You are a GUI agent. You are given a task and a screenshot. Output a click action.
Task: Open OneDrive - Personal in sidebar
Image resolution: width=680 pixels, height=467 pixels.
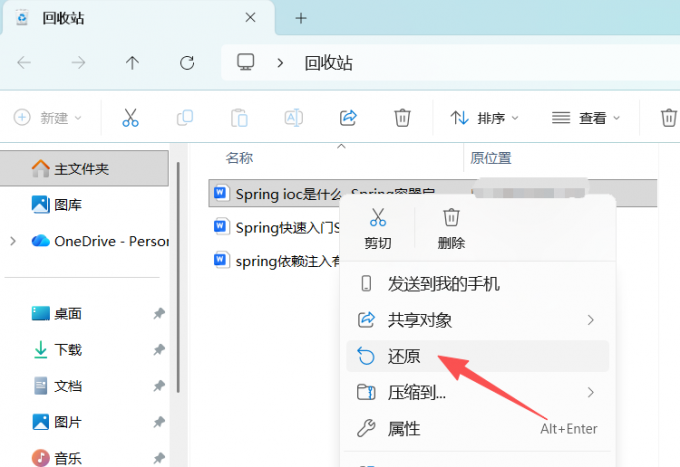[100, 241]
